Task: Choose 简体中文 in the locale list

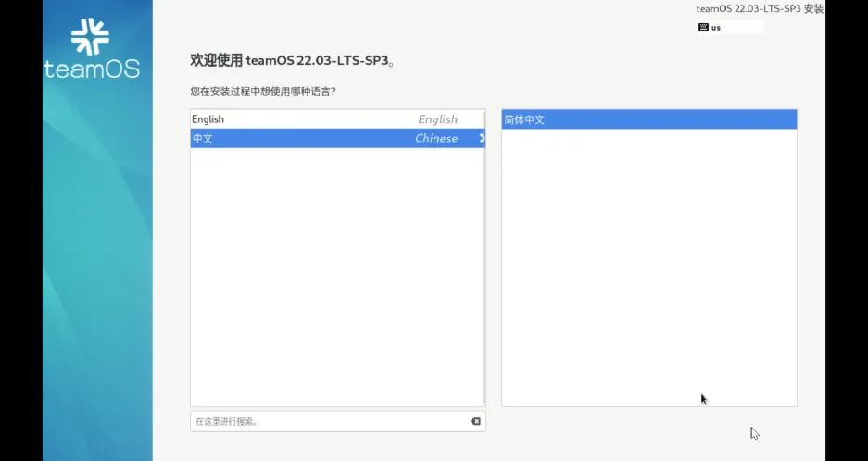Action: [648, 119]
